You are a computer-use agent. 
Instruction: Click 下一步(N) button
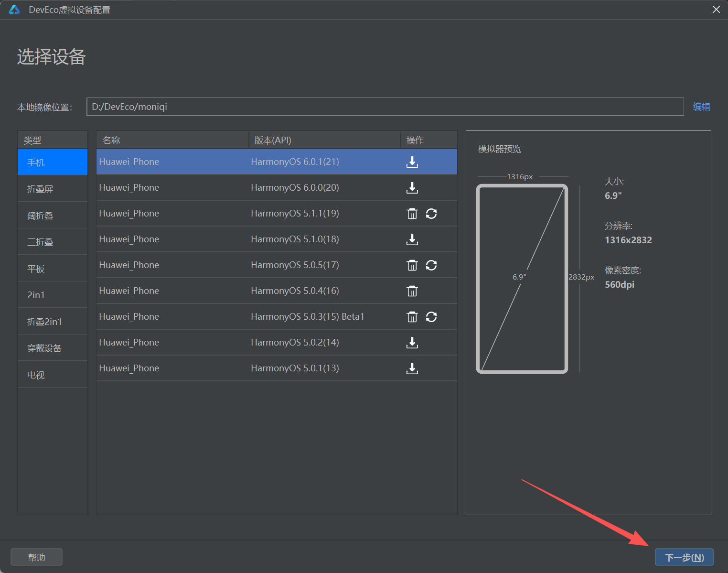click(684, 557)
